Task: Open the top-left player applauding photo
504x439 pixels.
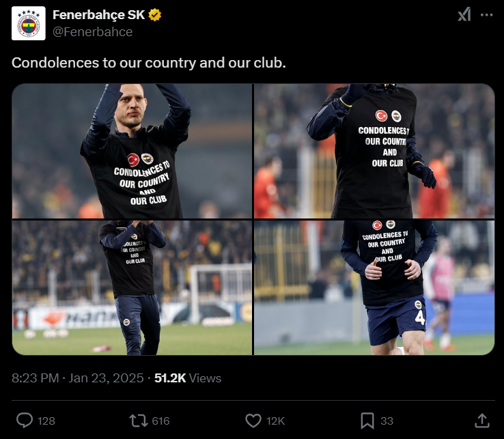Action: [x=132, y=151]
